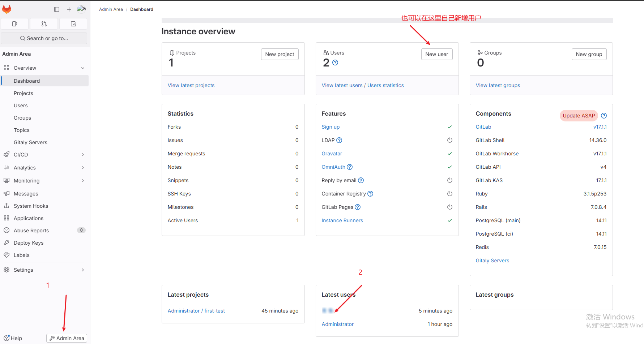Open the To-do list icon
This screenshot has height=344, width=644.
click(x=73, y=24)
